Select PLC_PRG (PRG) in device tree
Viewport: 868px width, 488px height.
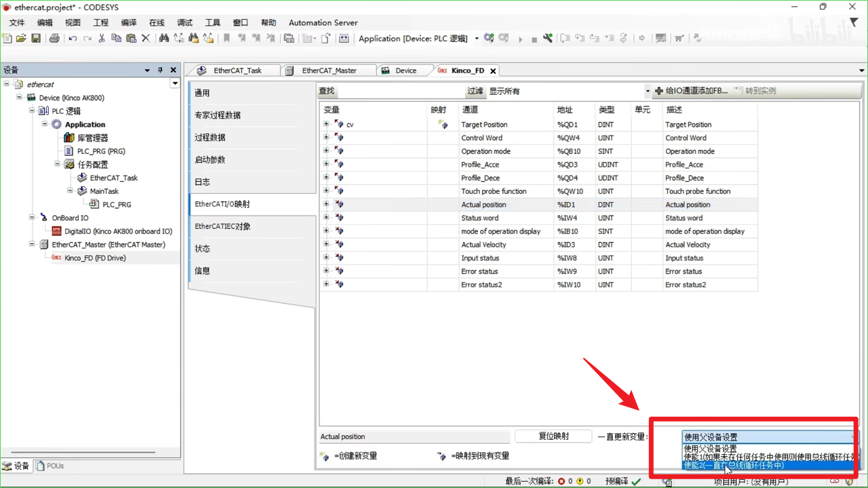pos(101,151)
